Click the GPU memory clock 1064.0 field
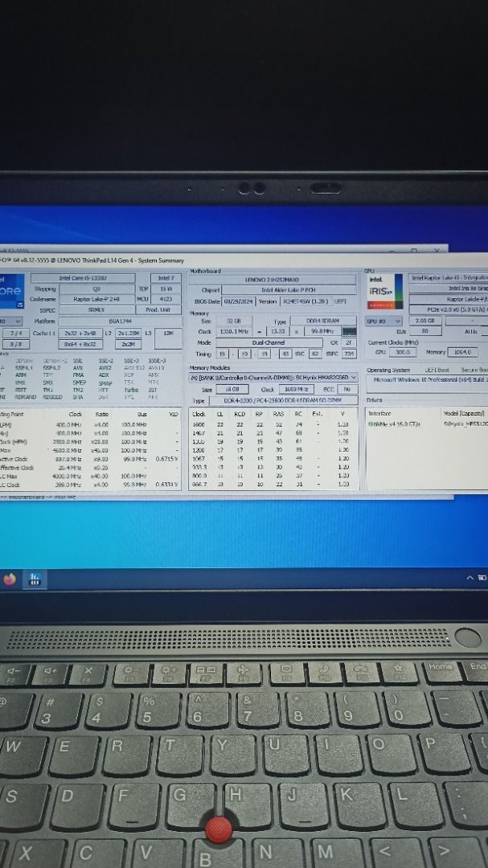 462,352
